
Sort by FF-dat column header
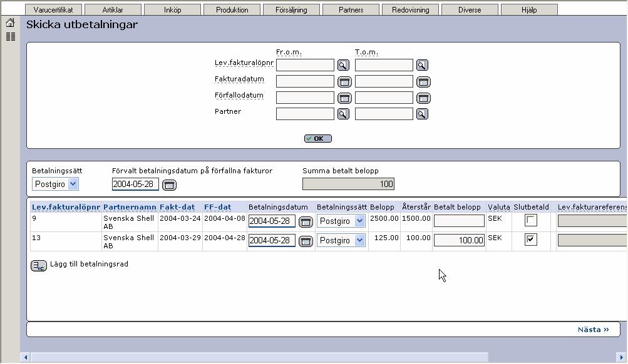tap(217, 207)
